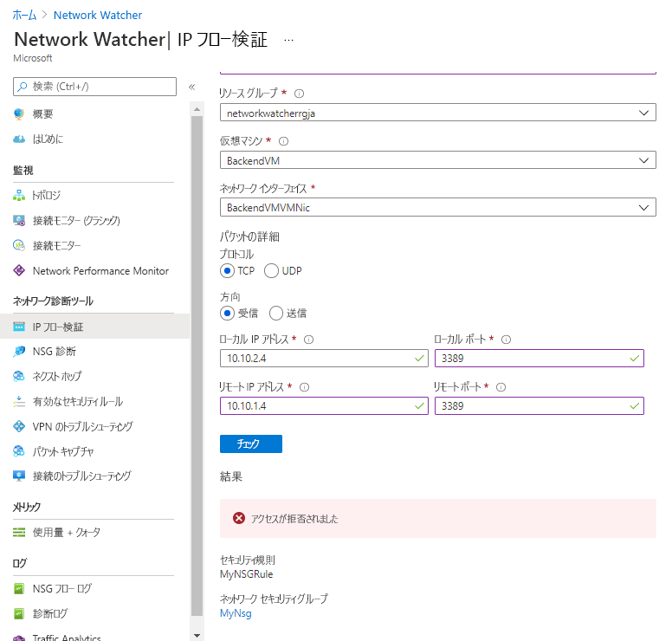Click info icon next to ローカル IP アドレス
This screenshot has width=672, height=641.
point(308,340)
